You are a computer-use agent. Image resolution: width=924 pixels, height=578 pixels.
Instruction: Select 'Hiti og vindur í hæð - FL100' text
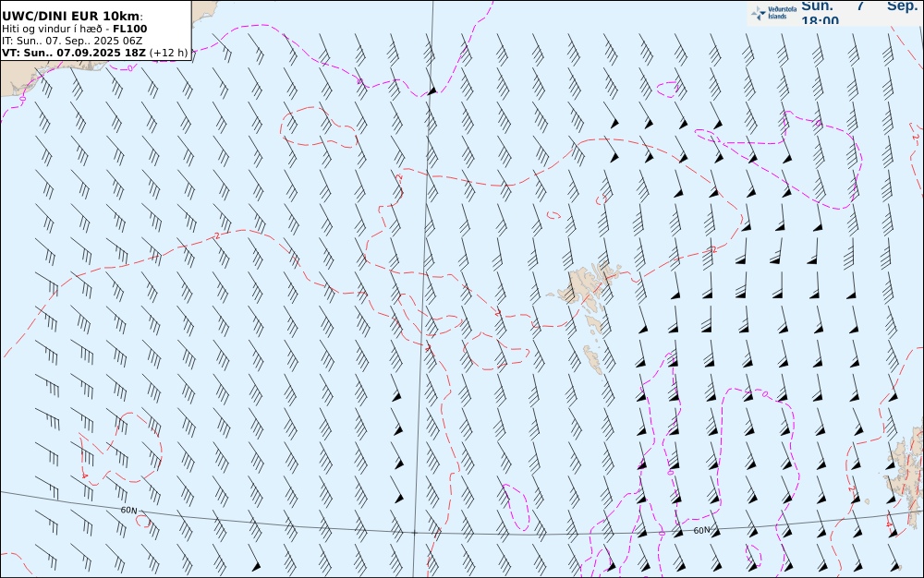(74, 29)
